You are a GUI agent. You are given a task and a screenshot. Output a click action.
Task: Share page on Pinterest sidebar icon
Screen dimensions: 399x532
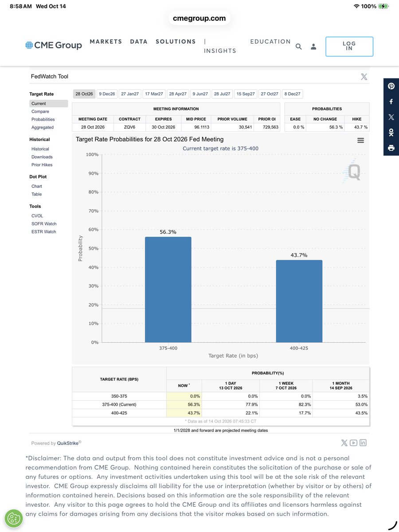391,86
